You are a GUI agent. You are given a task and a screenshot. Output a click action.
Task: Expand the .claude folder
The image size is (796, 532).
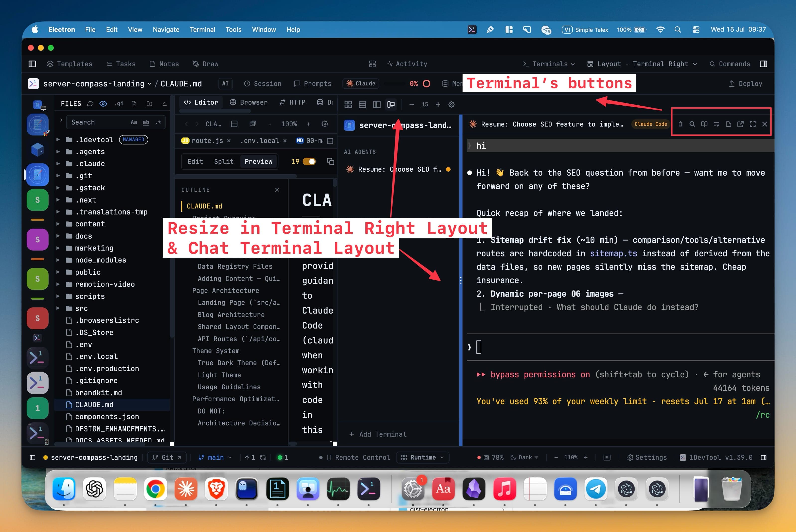(58, 164)
